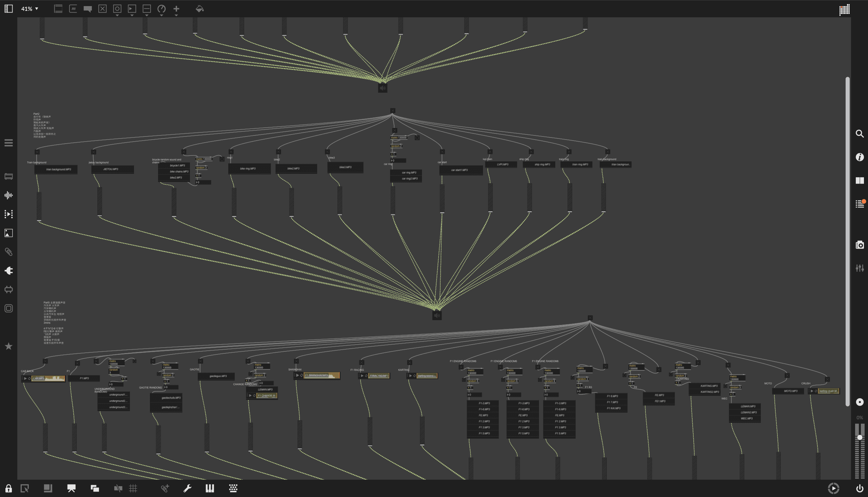Image resolution: width=868 pixels, height=497 pixels.
Task: Show the grid from the bottom toolbar
Action: tap(133, 489)
